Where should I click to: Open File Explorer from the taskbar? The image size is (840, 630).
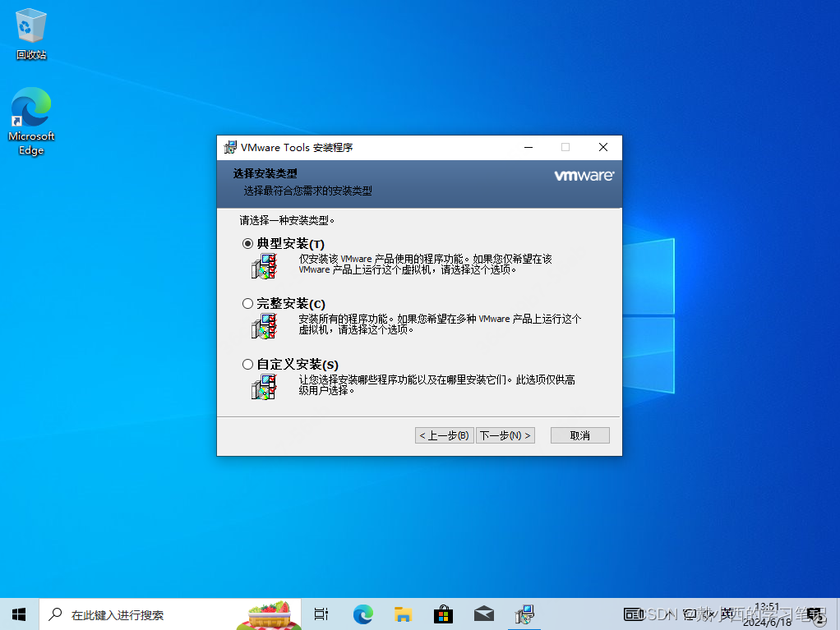click(x=403, y=614)
